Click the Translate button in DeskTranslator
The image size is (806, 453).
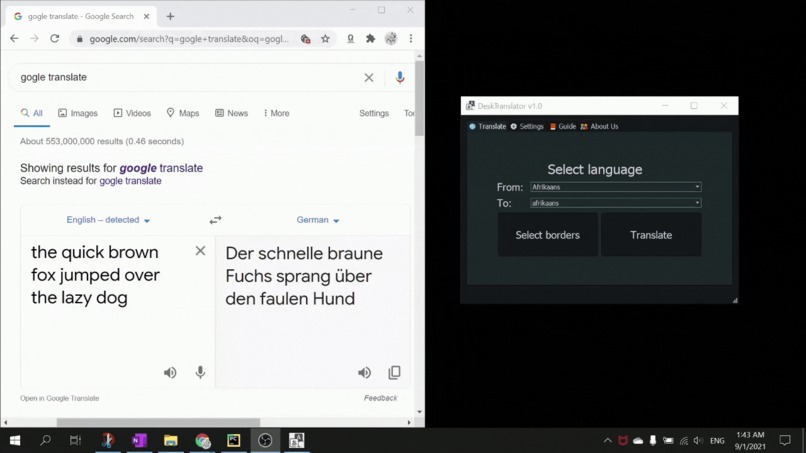click(x=651, y=235)
